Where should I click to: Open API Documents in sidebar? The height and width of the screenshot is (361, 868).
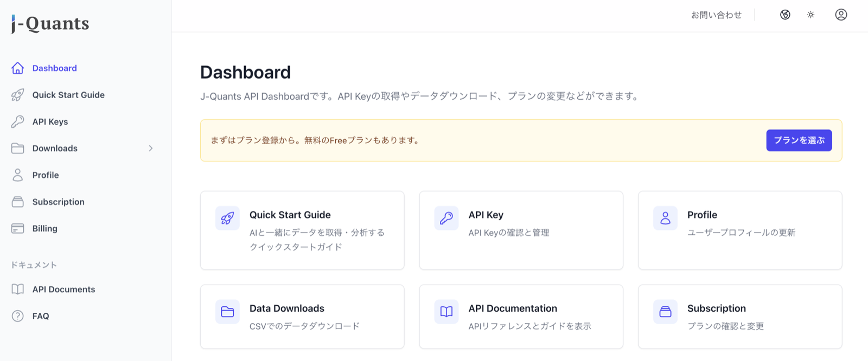[x=63, y=289]
